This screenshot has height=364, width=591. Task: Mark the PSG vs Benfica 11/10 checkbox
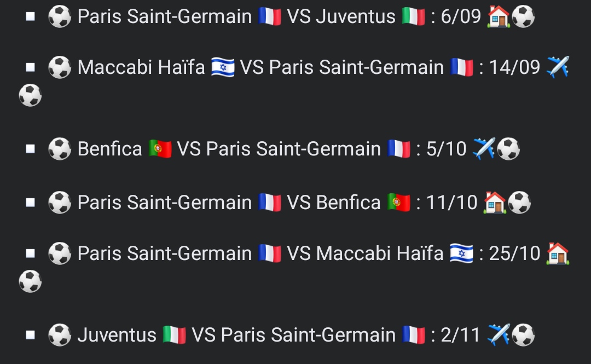[31, 203]
